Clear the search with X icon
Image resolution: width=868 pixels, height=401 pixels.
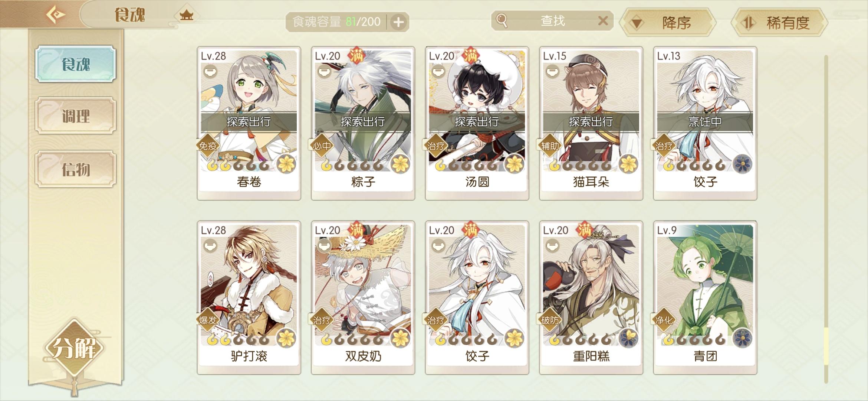(x=603, y=20)
